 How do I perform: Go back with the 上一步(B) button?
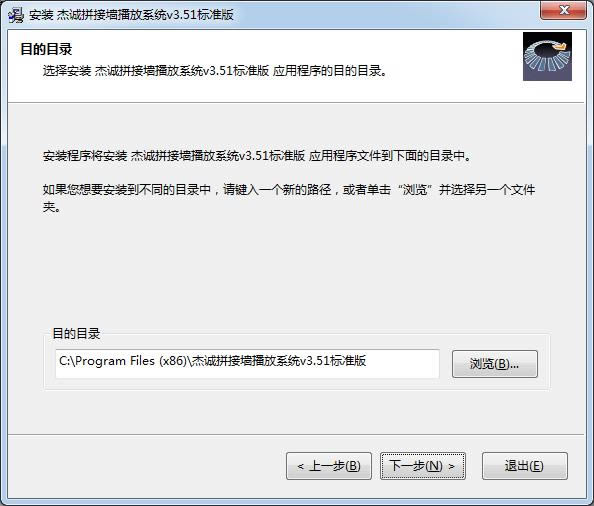tap(329, 466)
